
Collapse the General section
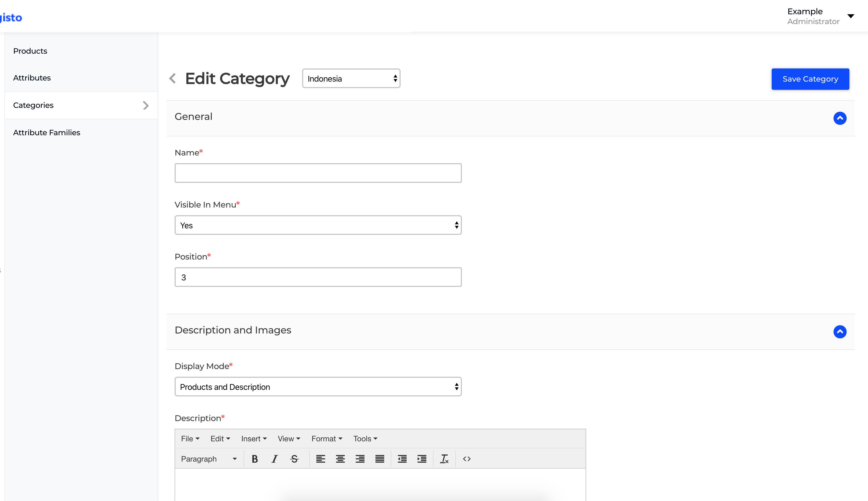point(840,118)
